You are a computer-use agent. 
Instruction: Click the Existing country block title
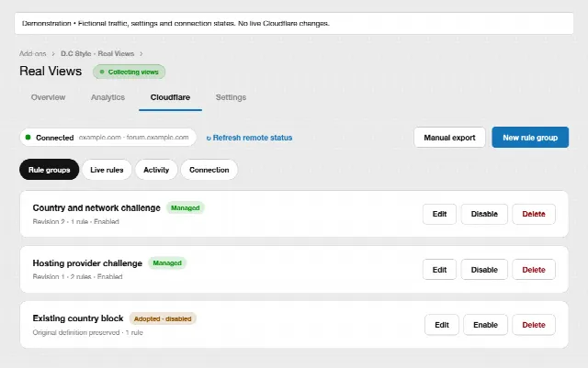78,318
